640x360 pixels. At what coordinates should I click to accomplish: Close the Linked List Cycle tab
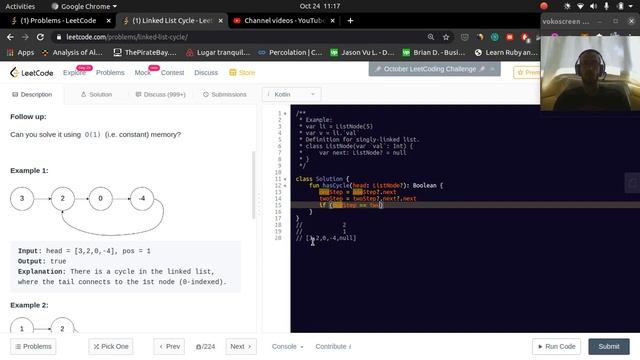coord(221,21)
